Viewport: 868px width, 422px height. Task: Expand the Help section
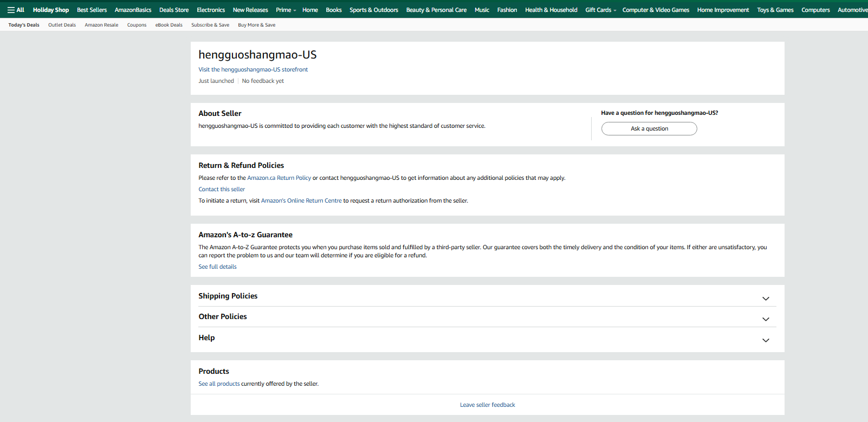(x=765, y=340)
